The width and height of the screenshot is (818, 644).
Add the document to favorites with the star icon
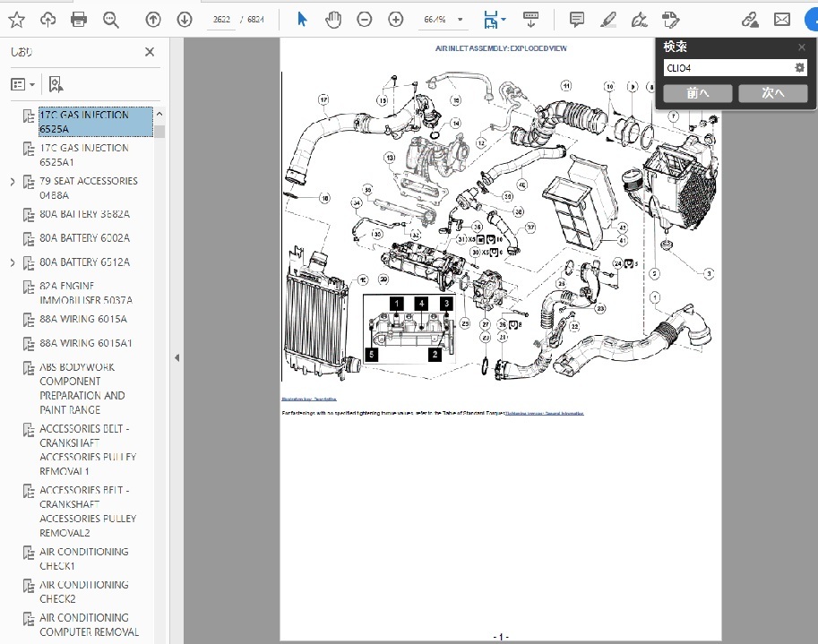click(17, 20)
